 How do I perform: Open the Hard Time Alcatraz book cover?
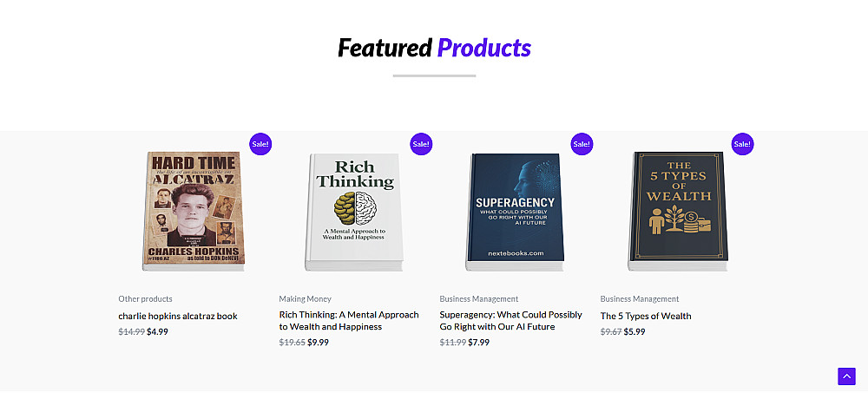click(193, 211)
